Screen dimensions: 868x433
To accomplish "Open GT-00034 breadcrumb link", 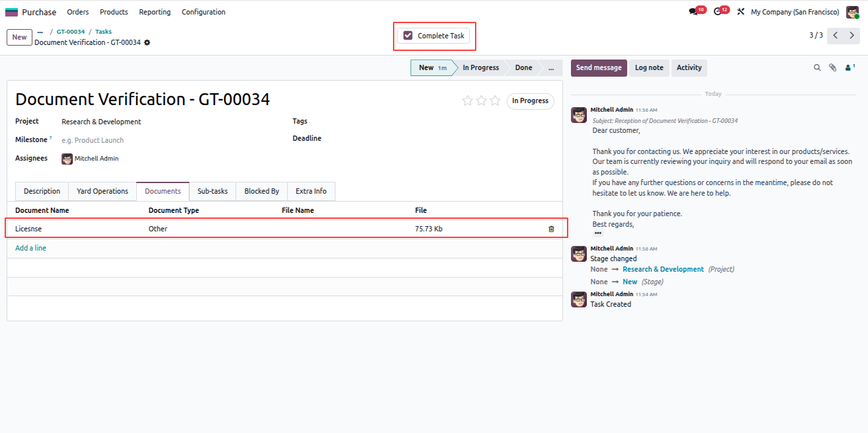I will 71,32.
